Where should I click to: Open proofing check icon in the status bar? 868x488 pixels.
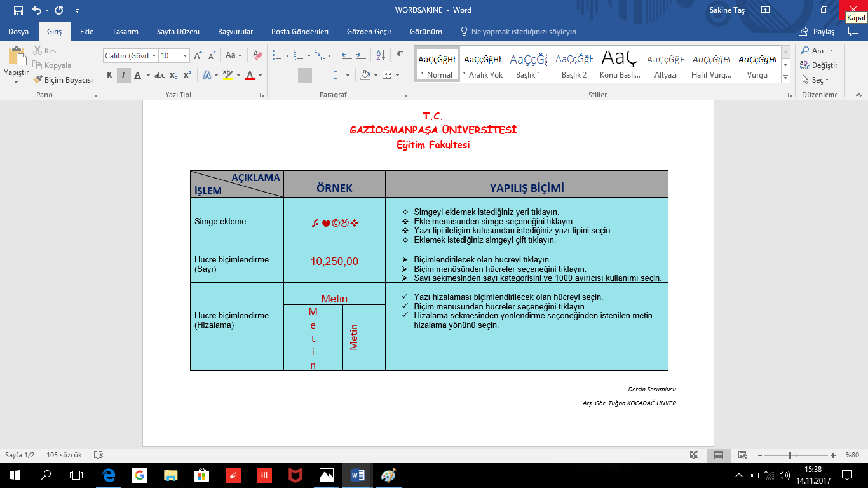(x=98, y=455)
